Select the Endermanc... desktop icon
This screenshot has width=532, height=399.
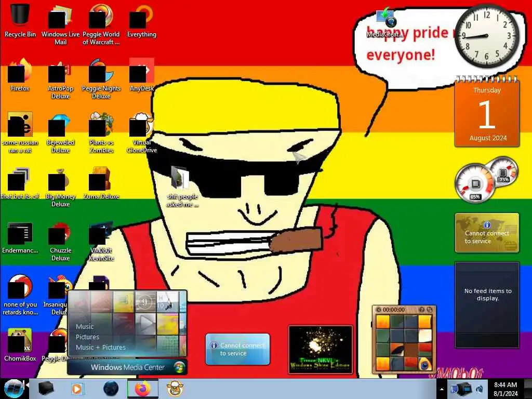coord(20,237)
